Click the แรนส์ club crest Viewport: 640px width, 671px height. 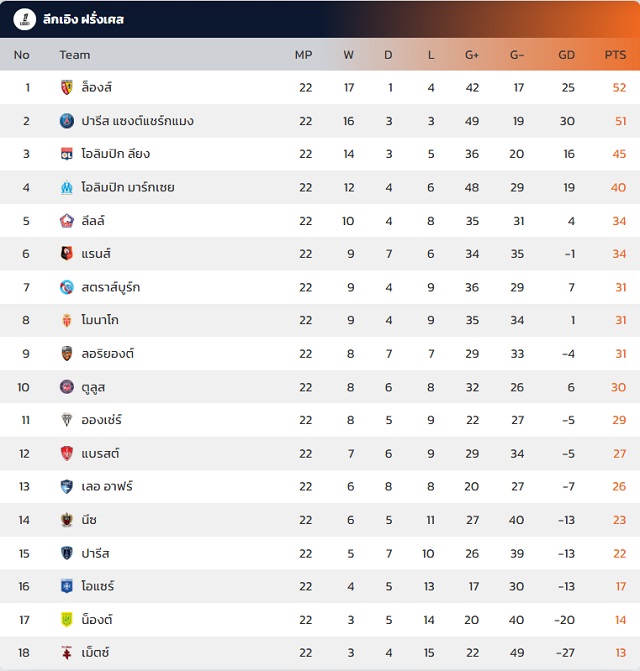point(67,254)
